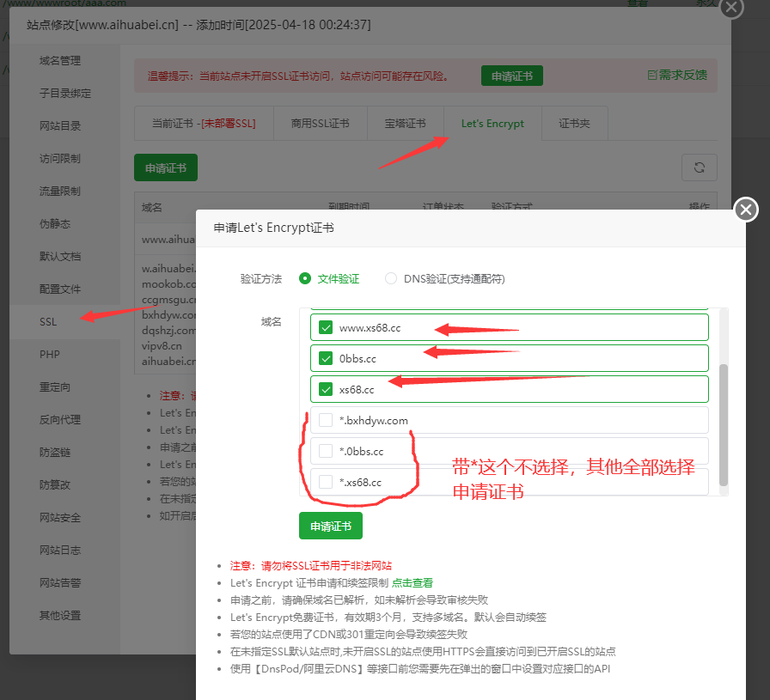Select the 文件验证 radio button

306,278
